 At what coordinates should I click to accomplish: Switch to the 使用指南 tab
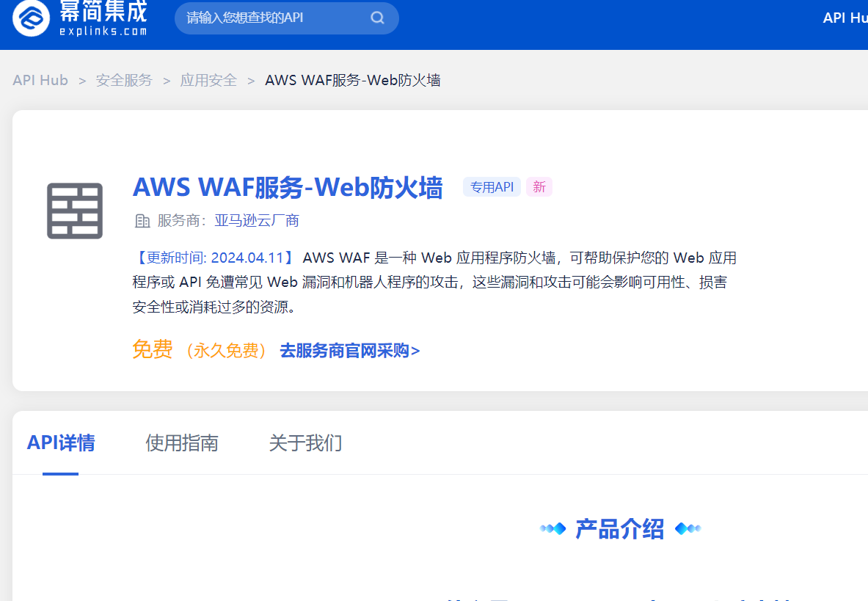tap(182, 442)
